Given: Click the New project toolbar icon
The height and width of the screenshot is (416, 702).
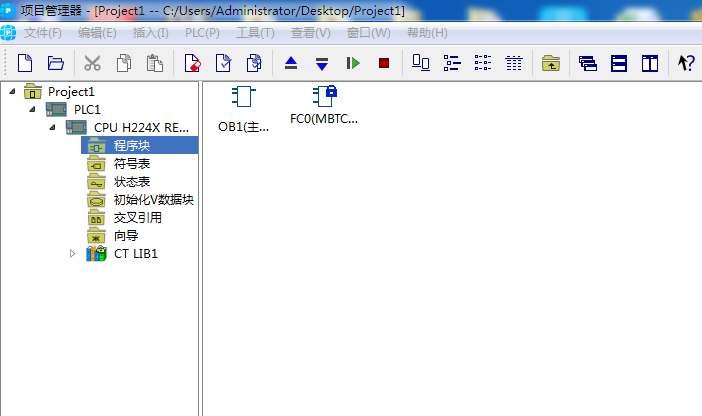Looking at the screenshot, I should pyautogui.click(x=25, y=63).
